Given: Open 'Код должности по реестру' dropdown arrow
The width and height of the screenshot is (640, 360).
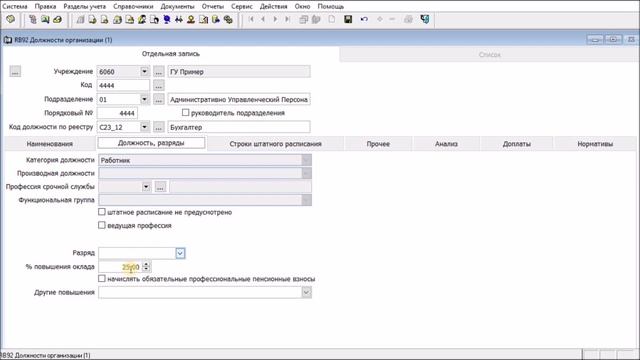Looking at the screenshot, I should point(144,127).
